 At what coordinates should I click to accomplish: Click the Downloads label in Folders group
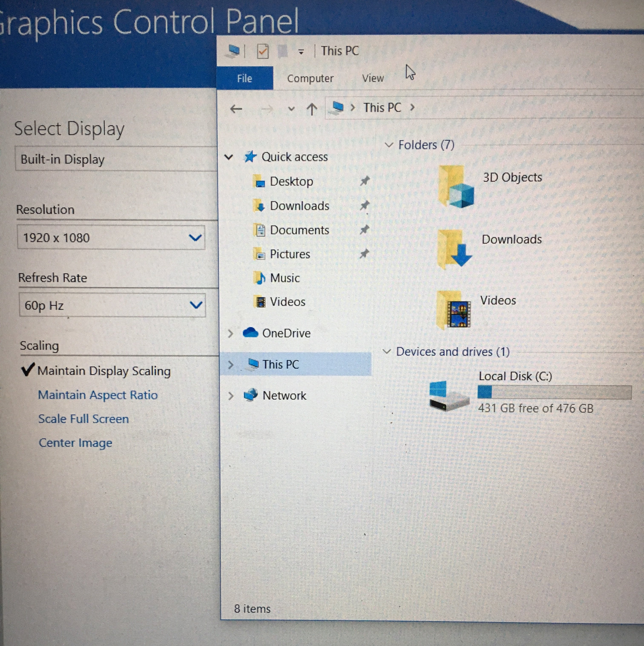click(x=512, y=239)
